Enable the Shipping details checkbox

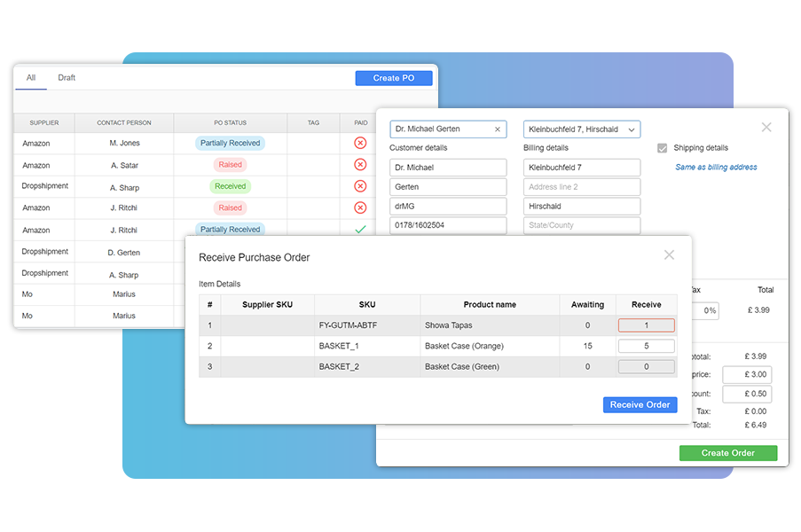(x=661, y=147)
